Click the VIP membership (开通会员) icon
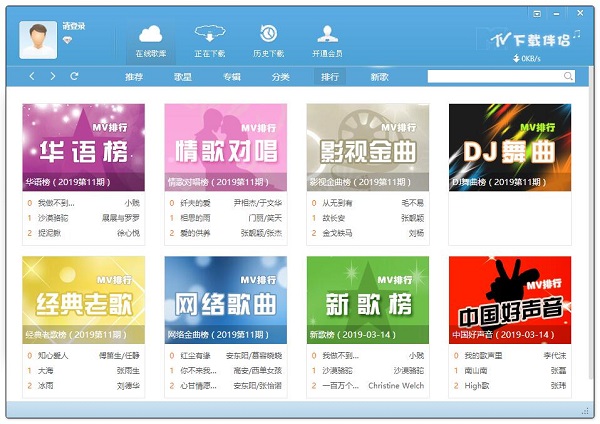Image resolution: width=600 pixels, height=424 pixels. [x=327, y=40]
